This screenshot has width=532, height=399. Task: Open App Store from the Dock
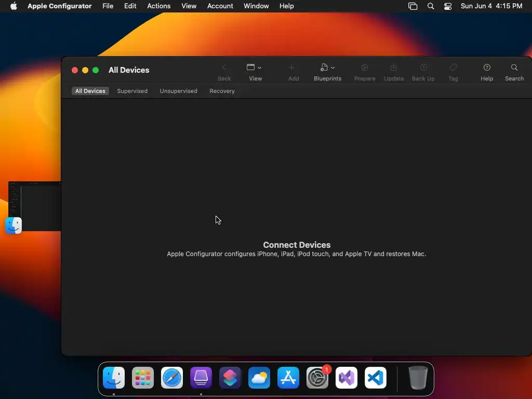tap(288, 378)
